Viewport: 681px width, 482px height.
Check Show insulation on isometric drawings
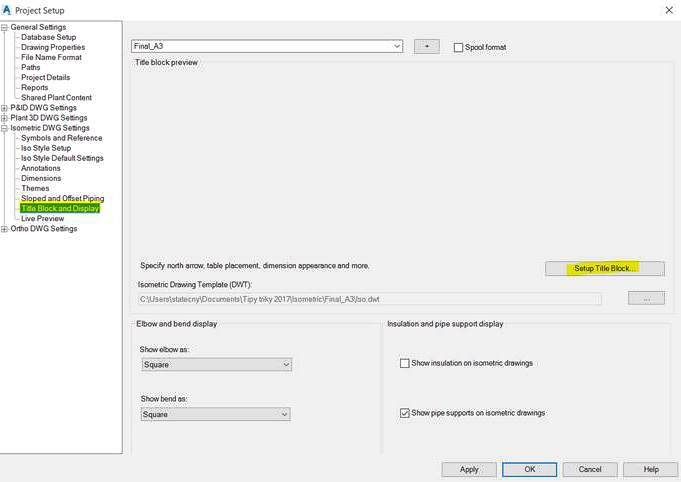tap(405, 363)
